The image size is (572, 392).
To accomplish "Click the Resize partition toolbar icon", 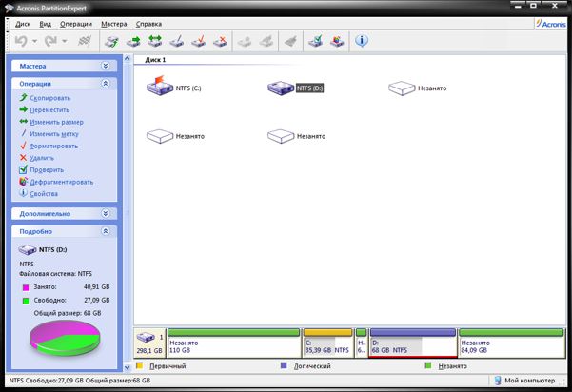I will (155, 42).
